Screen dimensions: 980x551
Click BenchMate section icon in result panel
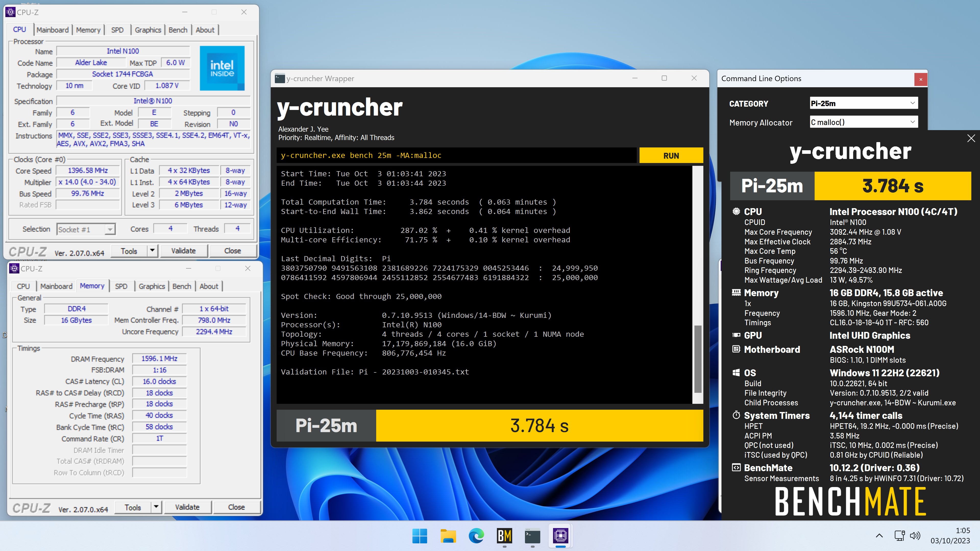click(x=736, y=468)
